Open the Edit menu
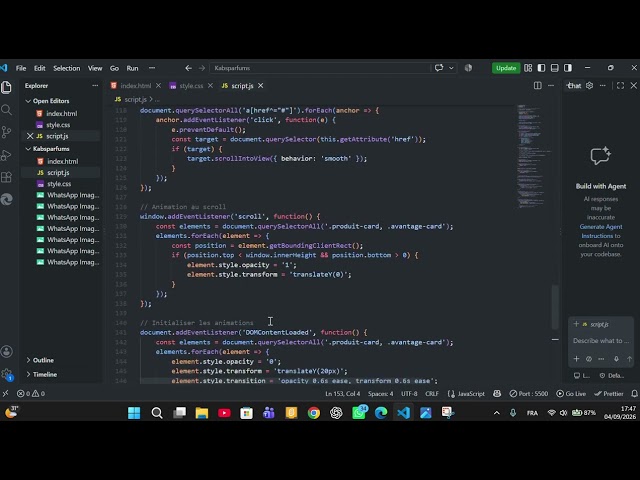Image resolution: width=640 pixels, height=480 pixels. point(40,68)
